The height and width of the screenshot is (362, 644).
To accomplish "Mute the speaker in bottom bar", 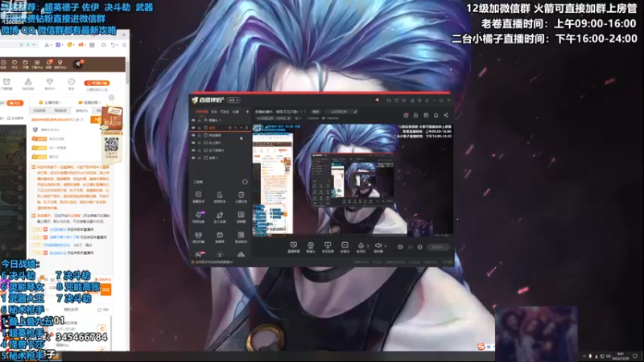I will click(x=378, y=247).
